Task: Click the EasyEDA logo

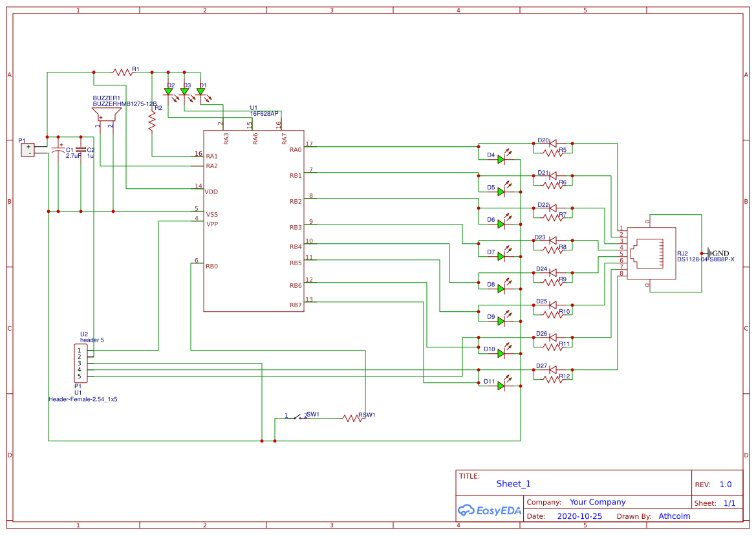Action: (x=490, y=510)
